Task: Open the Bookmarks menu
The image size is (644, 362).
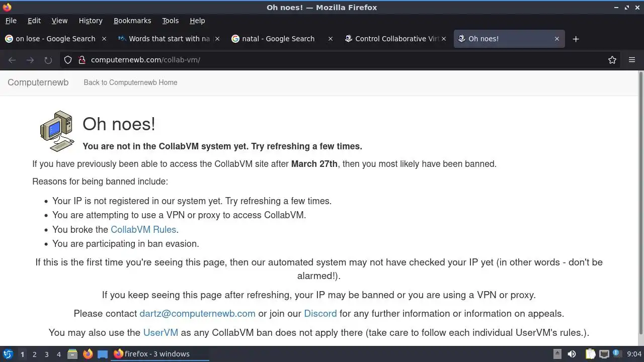Action: tap(132, 21)
